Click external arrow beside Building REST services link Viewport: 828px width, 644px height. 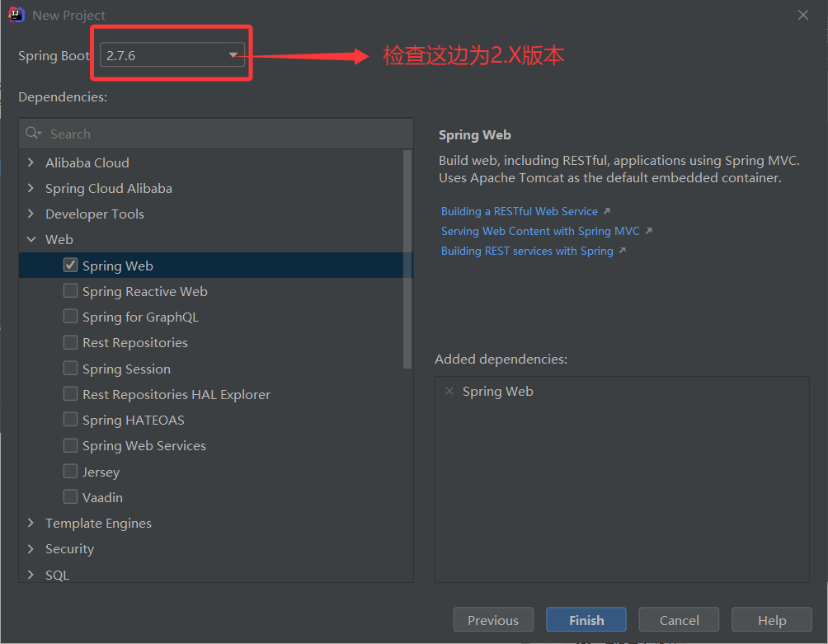point(623,251)
